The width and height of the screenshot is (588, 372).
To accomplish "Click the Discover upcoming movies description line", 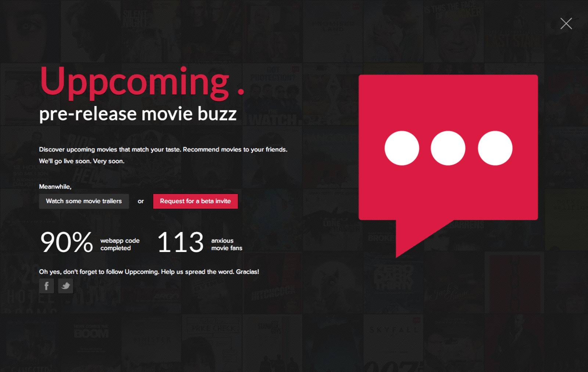I will [x=163, y=149].
